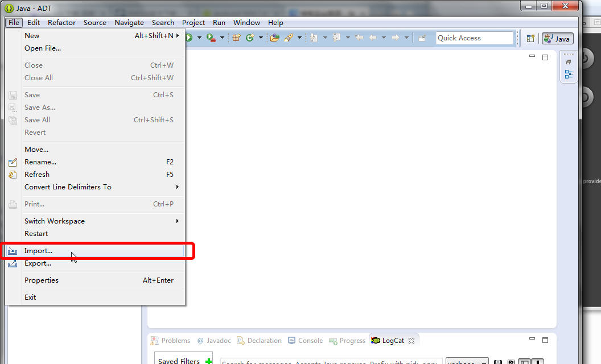The width and height of the screenshot is (601, 364).
Task: Click the Previous Annotation icon
Action: tap(336, 38)
